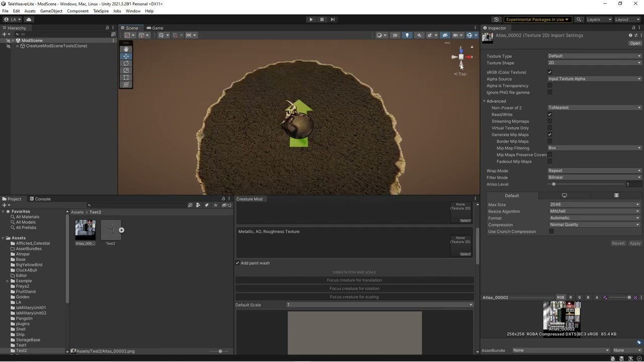
Task: Open AssetBundle name dropdown
Action: [560, 350]
